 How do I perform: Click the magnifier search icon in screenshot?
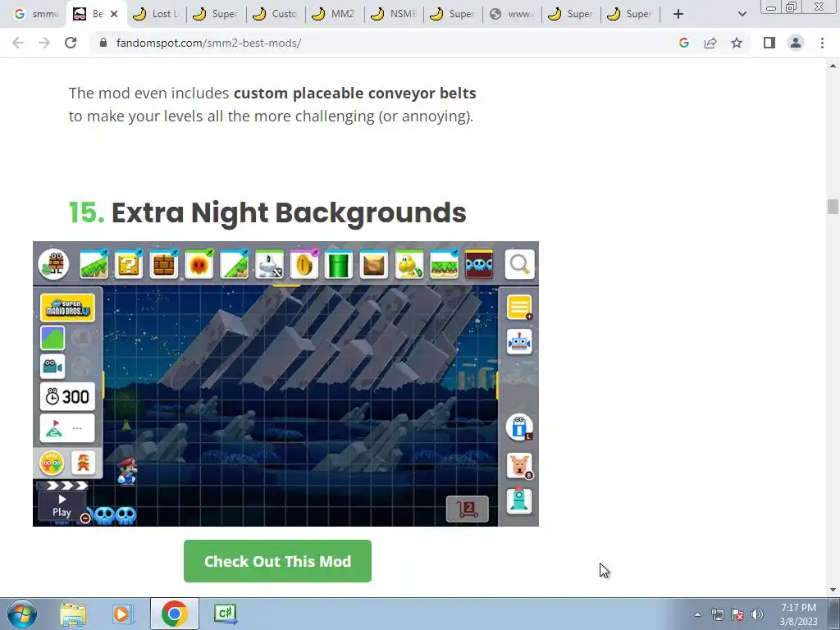click(519, 264)
